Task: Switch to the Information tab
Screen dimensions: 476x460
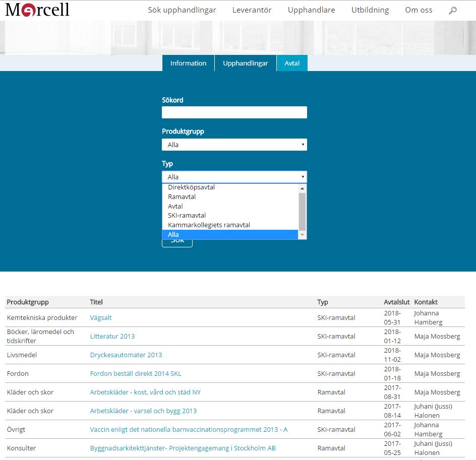Action: click(x=188, y=63)
